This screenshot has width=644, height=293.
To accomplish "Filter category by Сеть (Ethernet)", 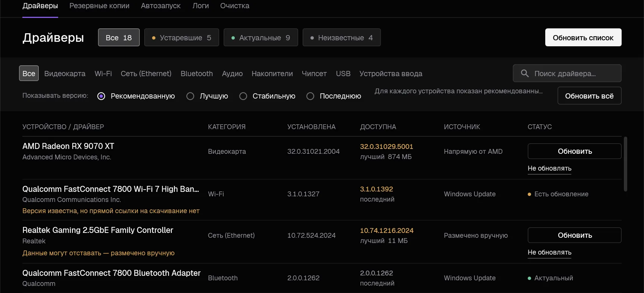I will pyautogui.click(x=146, y=74).
